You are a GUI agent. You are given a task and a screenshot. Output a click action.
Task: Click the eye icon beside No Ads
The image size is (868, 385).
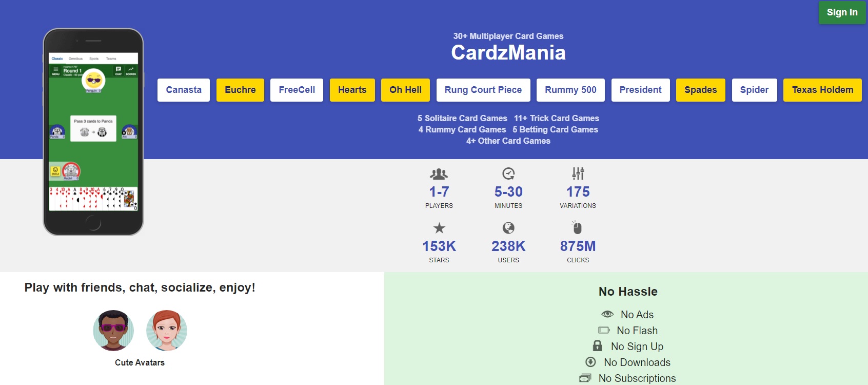click(x=607, y=314)
